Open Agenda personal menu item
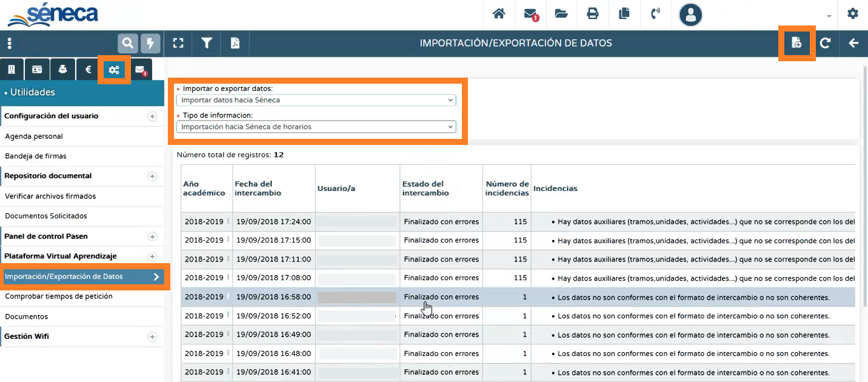This screenshot has height=382, width=868. coord(82,136)
